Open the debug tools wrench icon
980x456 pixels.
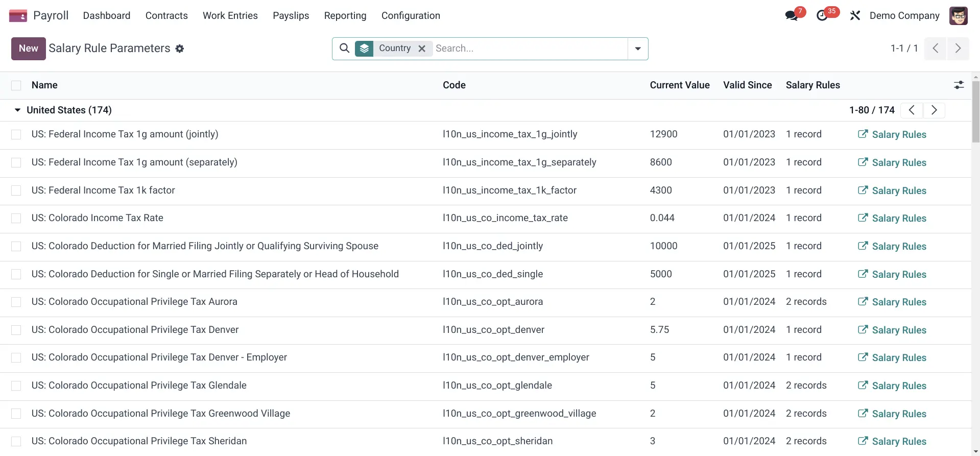(x=855, y=16)
